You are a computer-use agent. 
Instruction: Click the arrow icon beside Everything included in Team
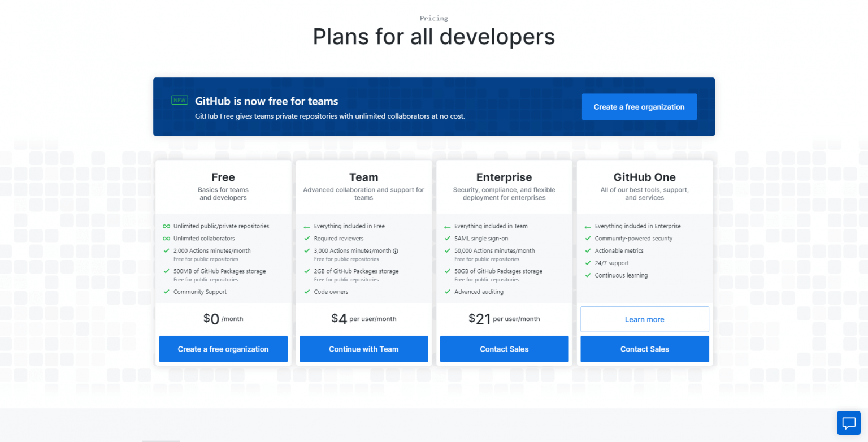pyautogui.click(x=446, y=226)
